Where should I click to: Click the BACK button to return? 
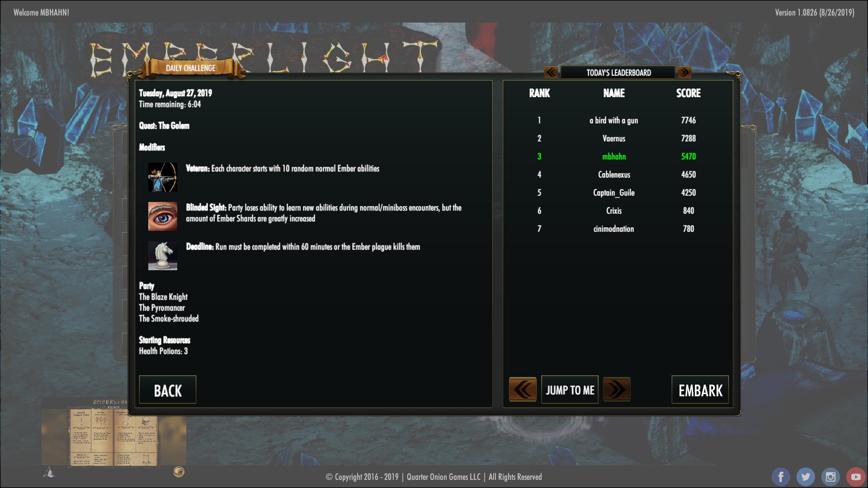[168, 390]
